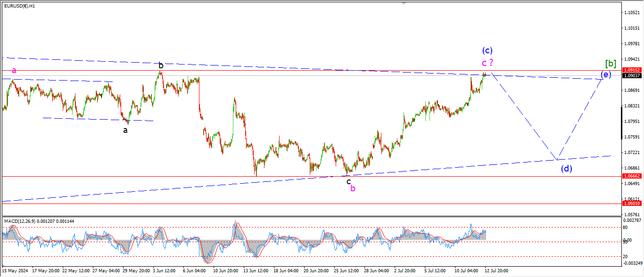
Task: Click the black b label above June peak
Action: (x=161, y=65)
